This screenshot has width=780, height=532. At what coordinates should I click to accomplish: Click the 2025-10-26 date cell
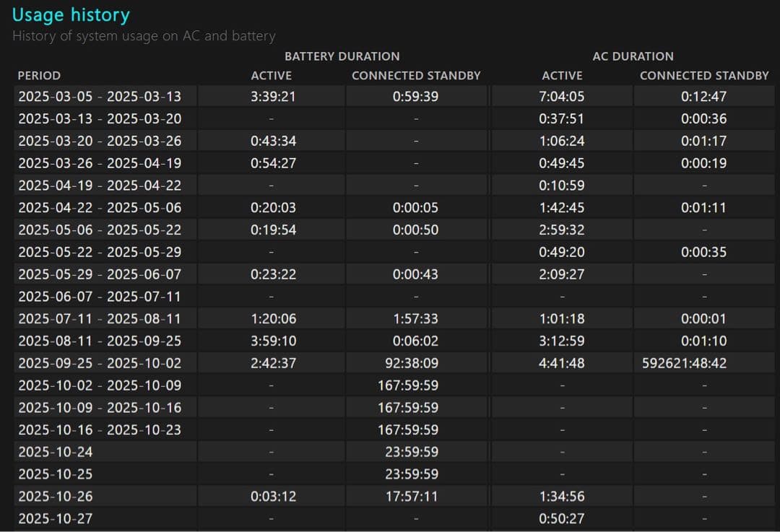[56, 497]
